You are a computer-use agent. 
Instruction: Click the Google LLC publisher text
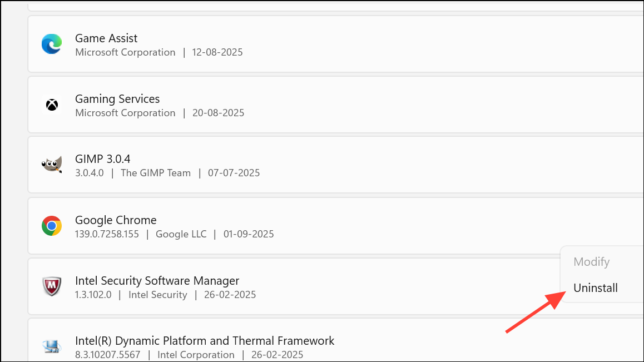point(181,234)
